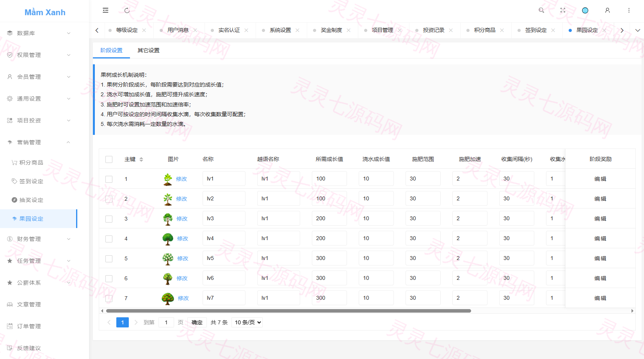Open the search magnifier icon
The width and height of the screenshot is (644, 359).
click(x=541, y=11)
